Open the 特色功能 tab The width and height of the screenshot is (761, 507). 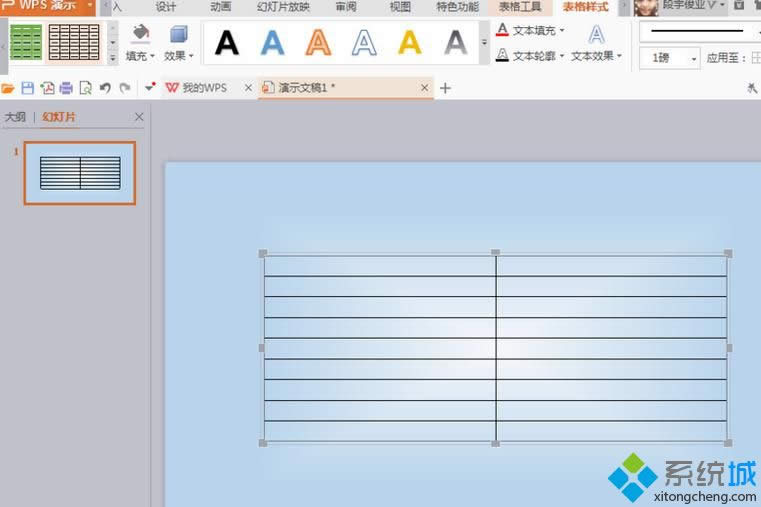click(x=458, y=6)
